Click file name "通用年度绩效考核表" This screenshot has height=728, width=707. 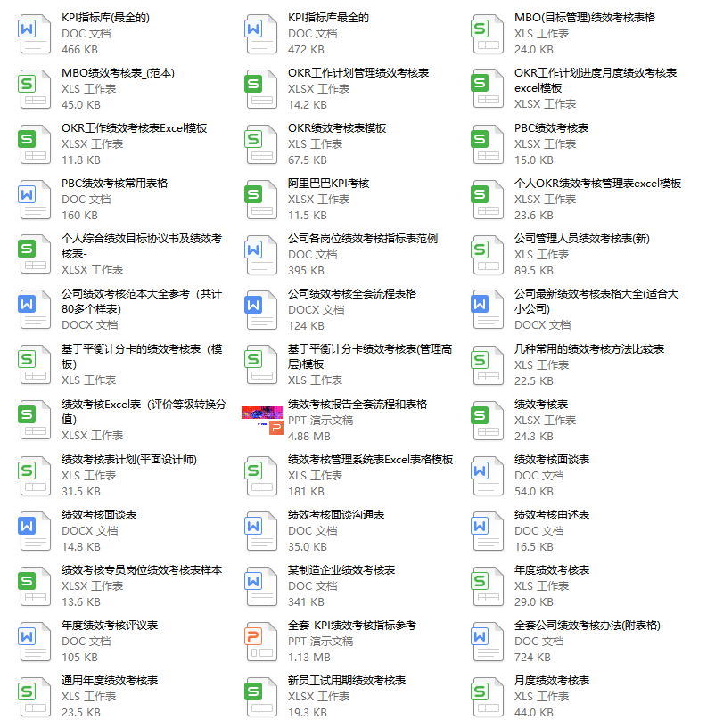click(x=110, y=681)
